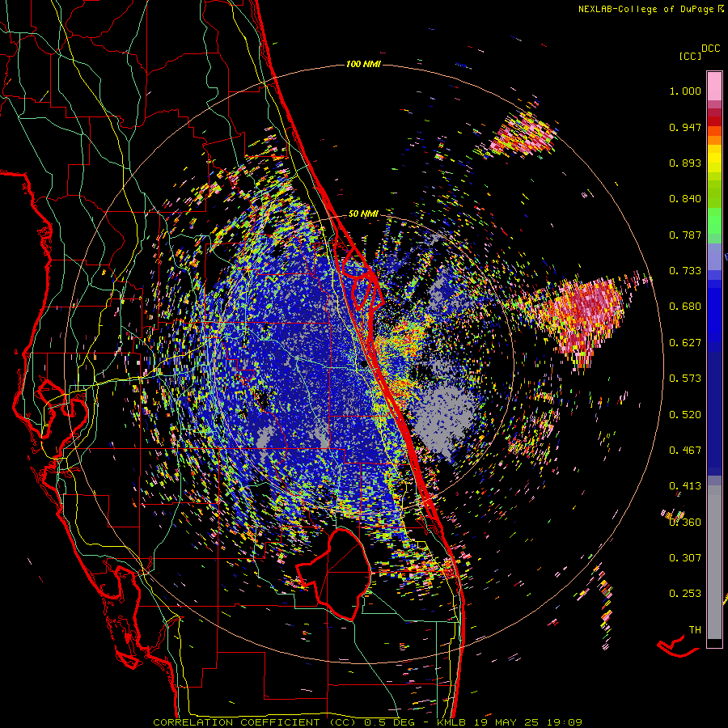Click the KMLB radar site identifier
This screenshot has width=728, height=728.
pos(451,722)
